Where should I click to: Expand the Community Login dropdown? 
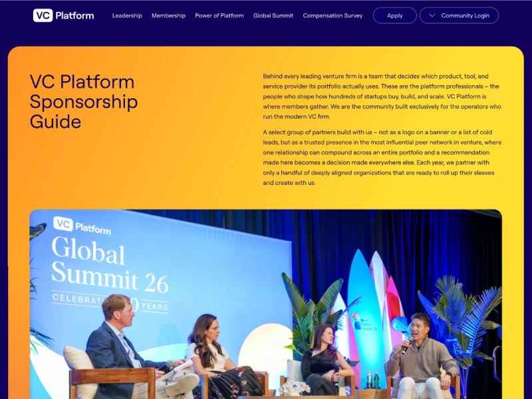(459, 15)
